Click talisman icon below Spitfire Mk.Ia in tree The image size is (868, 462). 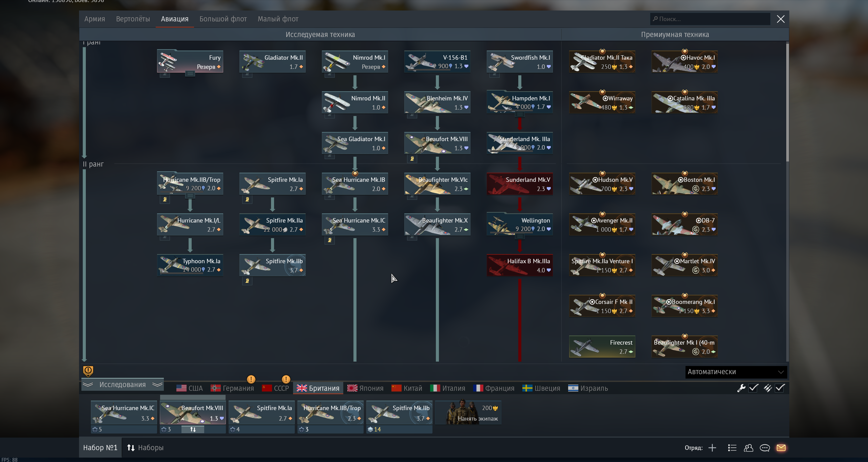pos(247,199)
